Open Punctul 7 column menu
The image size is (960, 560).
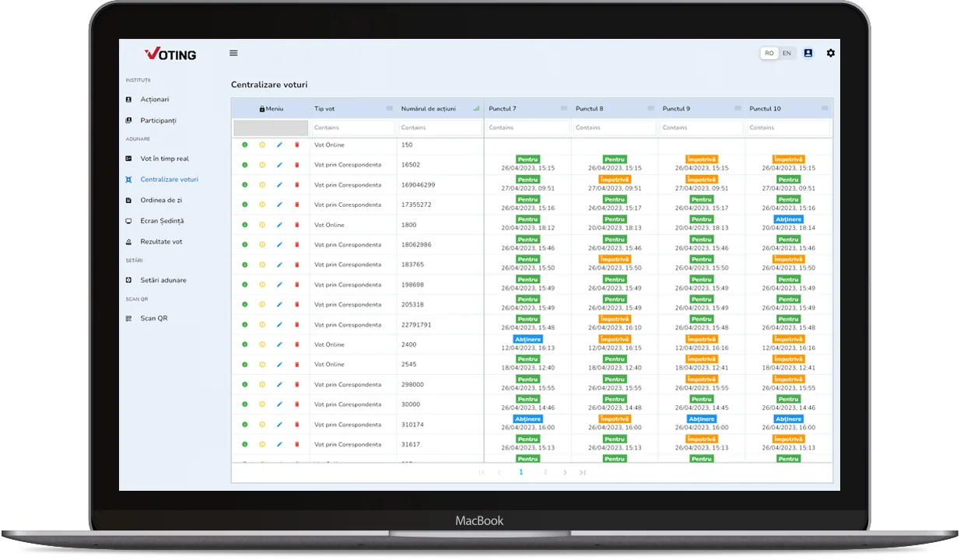click(564, 109)
